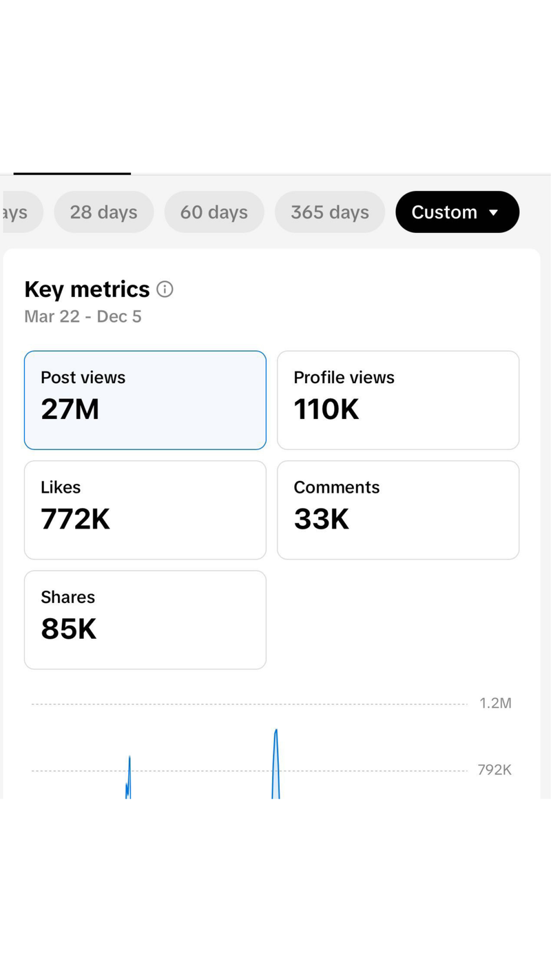This screenshot has height=980, width=551.
Task: Click the info icon beside Key metrics
Action: pyautogui.click(x=165, y=289)
